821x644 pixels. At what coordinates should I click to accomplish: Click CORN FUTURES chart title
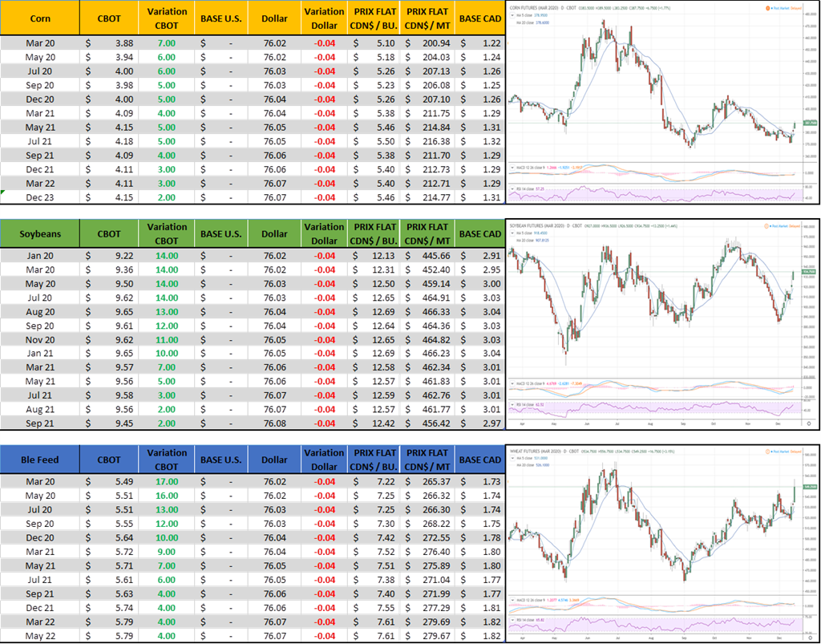(539, 6)
